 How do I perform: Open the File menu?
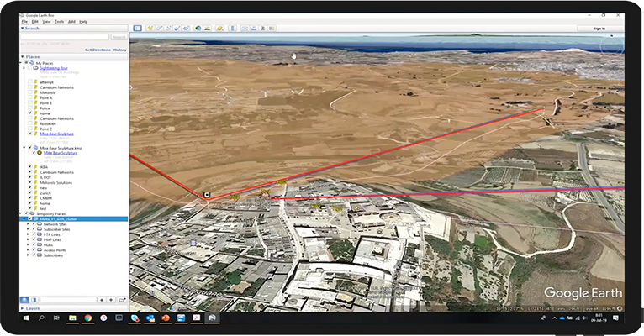coord(24,21)
